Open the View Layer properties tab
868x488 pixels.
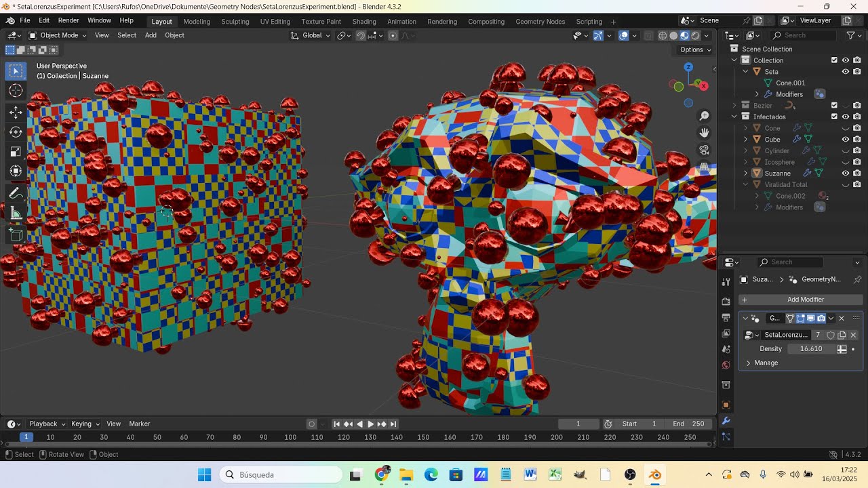click(x=726, y=333)
